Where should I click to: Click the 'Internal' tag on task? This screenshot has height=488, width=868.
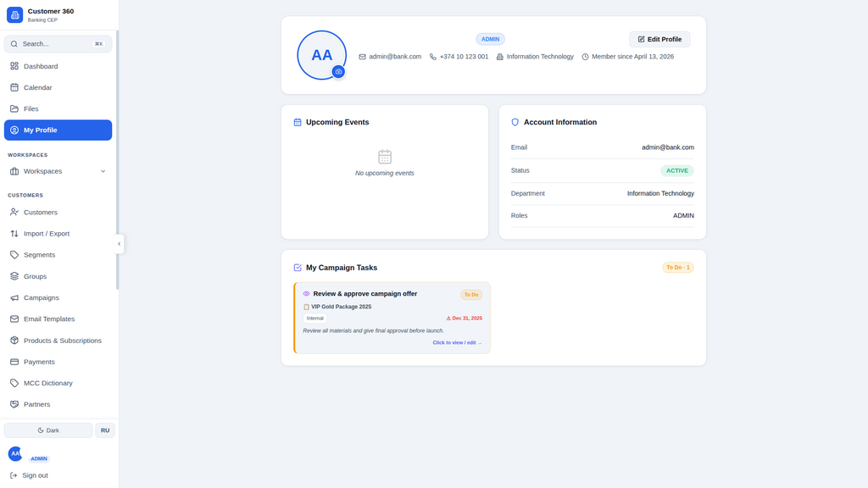(315, 319)
